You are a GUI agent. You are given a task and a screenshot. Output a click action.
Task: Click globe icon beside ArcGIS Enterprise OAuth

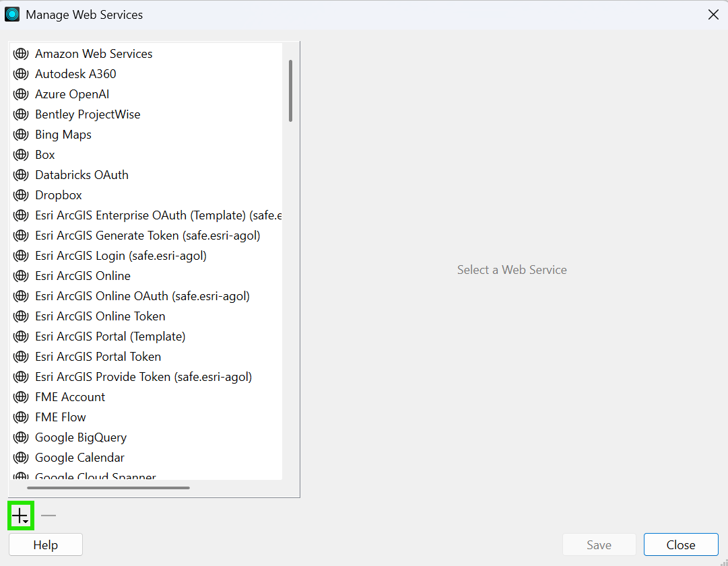click(21, 215)
